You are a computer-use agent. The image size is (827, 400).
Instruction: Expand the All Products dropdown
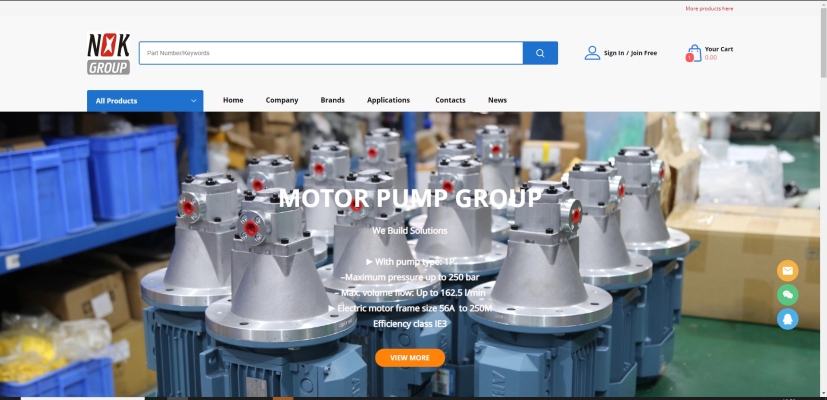pyautogui.click(x=145, y=101)
